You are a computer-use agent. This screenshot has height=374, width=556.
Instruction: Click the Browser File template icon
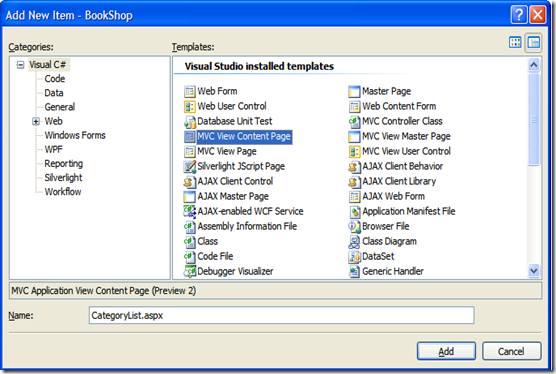click(x=354, y=227)
